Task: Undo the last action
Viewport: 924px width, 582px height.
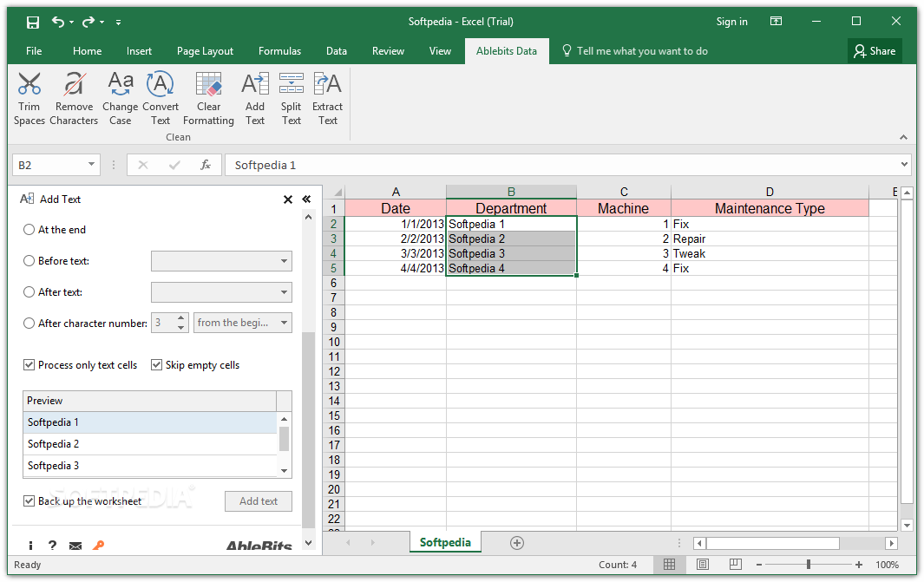Action: (x=58, y=22)
